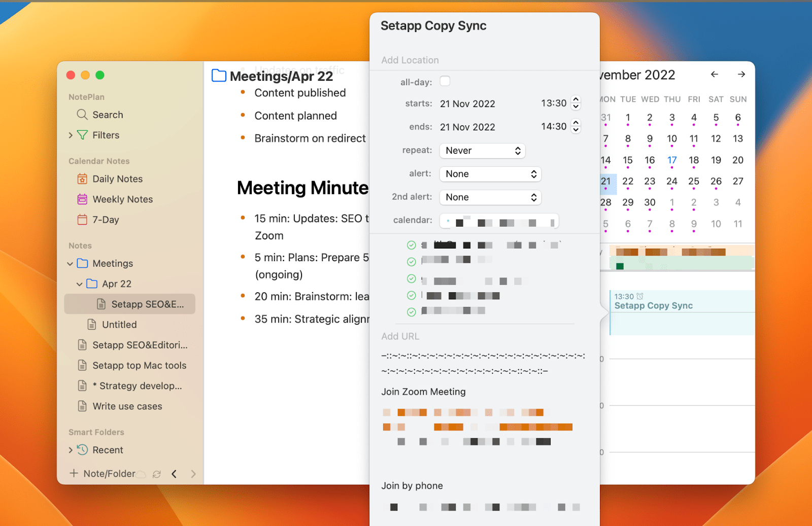Click the green all-day event bar
Image resolution: width=812 pixels, height=526 pixels.
681,263
